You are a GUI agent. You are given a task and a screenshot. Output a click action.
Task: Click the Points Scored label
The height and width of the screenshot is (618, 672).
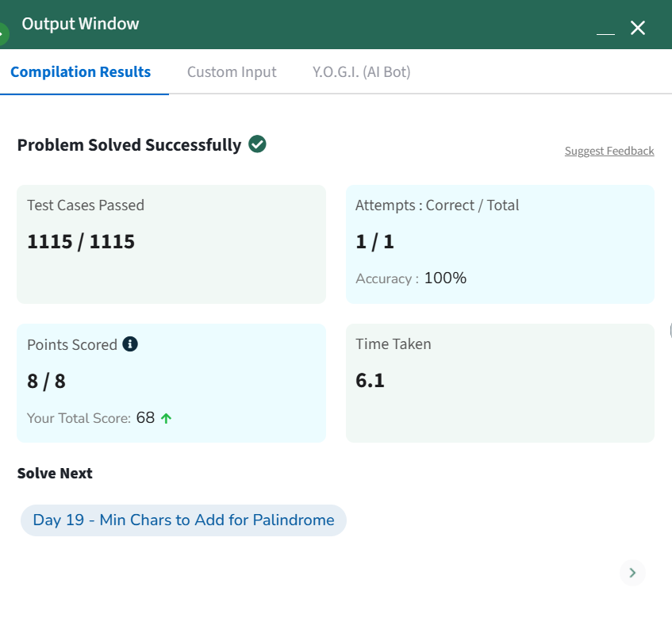click(x=72, y=344)
